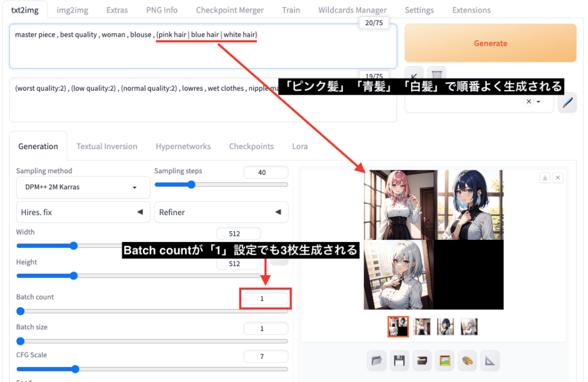Screen dimensions: 588x382
Task: Download the gallery image with download icon
Action: [x=545, y=177]
